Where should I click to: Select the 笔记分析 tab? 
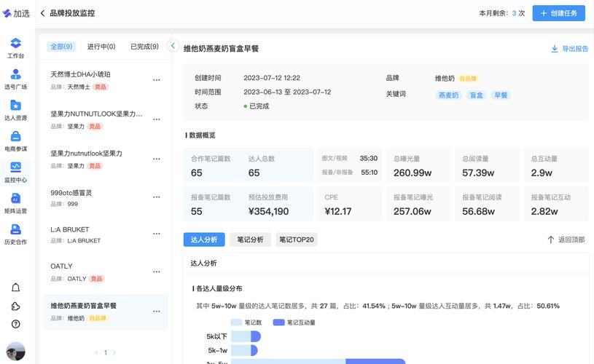click(x=250, y=240)
